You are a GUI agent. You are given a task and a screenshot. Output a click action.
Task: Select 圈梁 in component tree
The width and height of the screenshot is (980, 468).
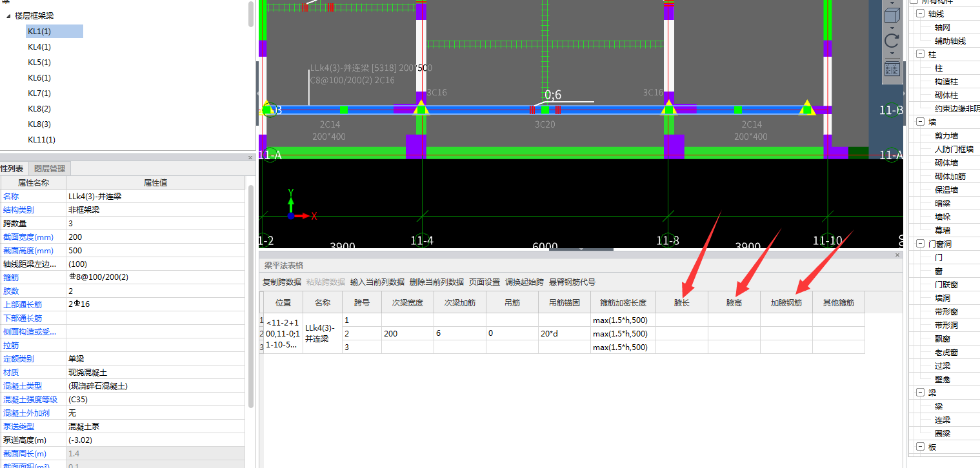[943, 433]
